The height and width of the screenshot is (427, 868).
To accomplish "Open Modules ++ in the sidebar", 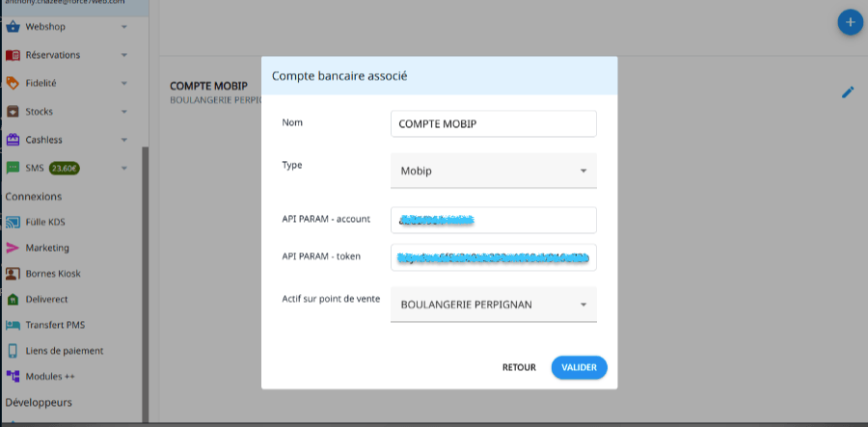I will pyautogui.click(x=50, y=376).
